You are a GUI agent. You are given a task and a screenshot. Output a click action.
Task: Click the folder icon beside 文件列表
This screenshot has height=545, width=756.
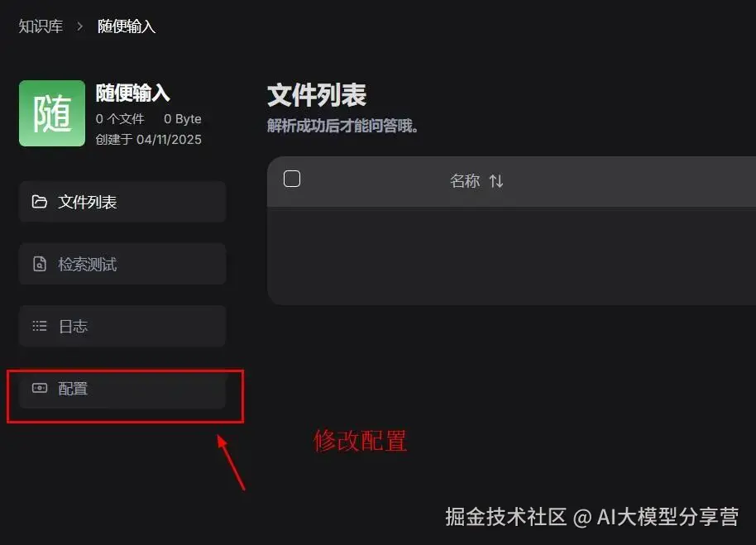(39, 202)
